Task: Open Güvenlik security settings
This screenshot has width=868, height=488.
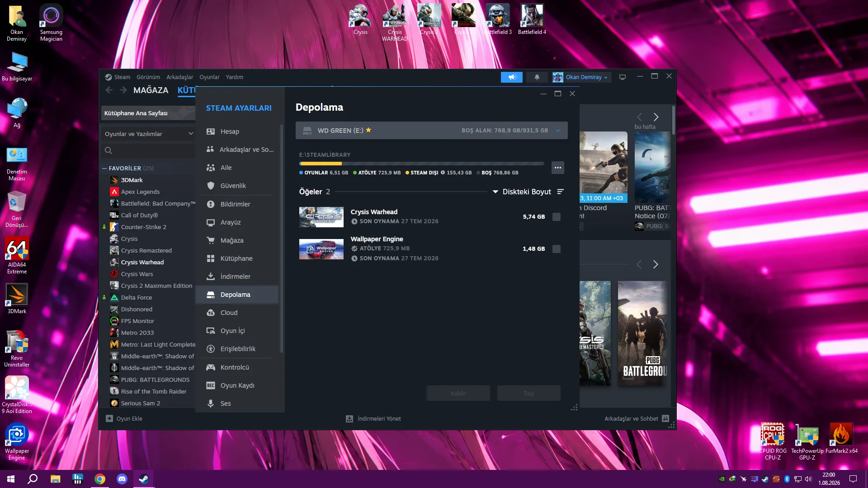Action: click(x=237, y=186)
